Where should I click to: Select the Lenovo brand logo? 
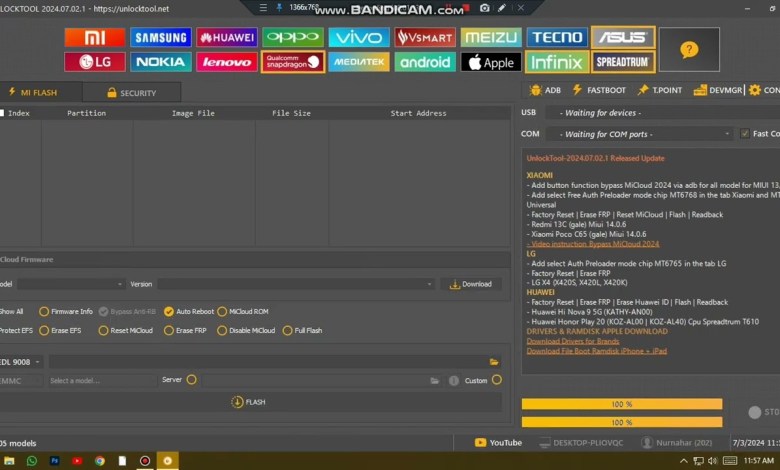tap(227, 62)
